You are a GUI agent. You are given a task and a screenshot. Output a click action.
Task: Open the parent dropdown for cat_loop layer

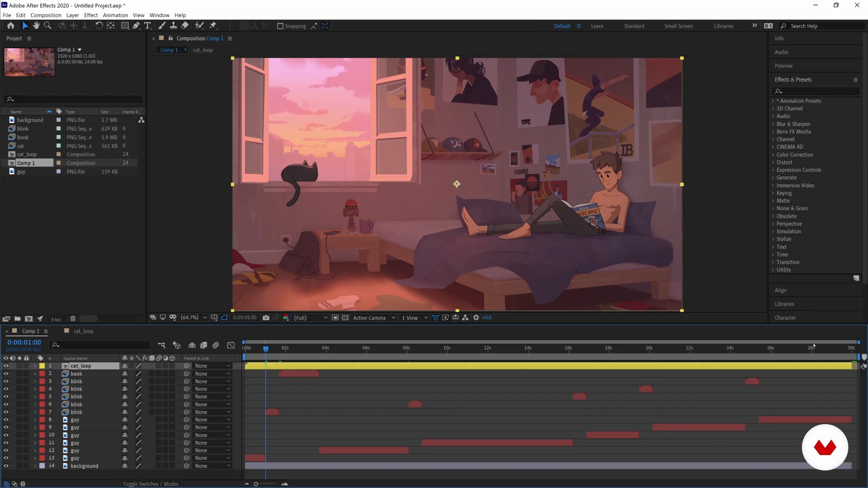click(x=212, y=366)
